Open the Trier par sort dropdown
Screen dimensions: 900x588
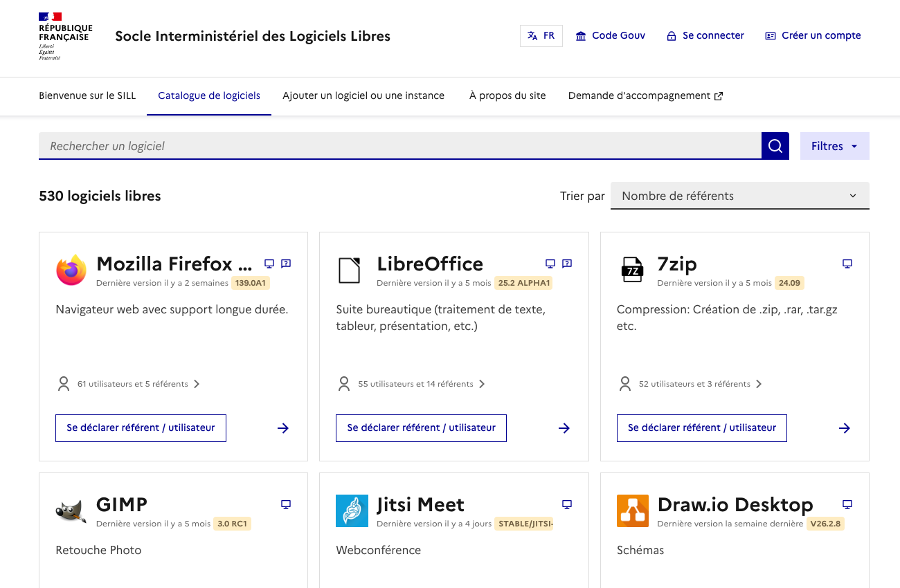coord(739,196)
